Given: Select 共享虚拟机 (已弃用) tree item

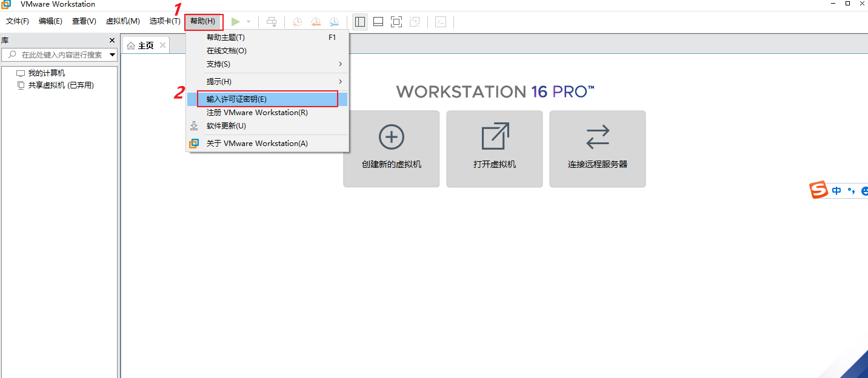Looking at the screenshot, I should (x=55, y=85).
